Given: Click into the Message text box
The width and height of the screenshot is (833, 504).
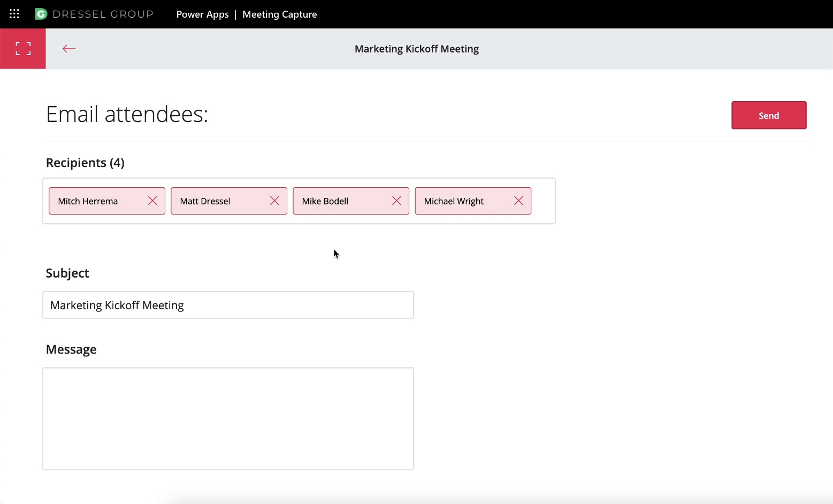Looking at the screenshot, I should pos(228,418).
